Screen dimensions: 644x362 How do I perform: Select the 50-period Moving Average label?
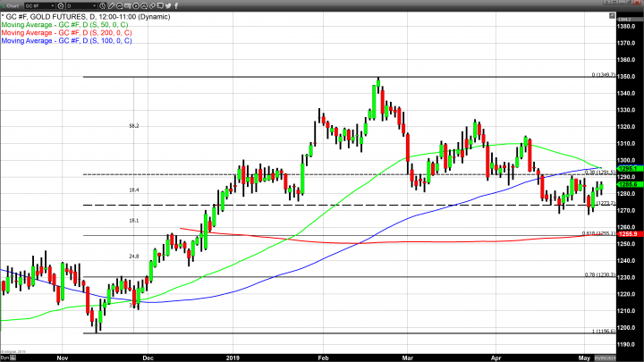click(65, 25)
